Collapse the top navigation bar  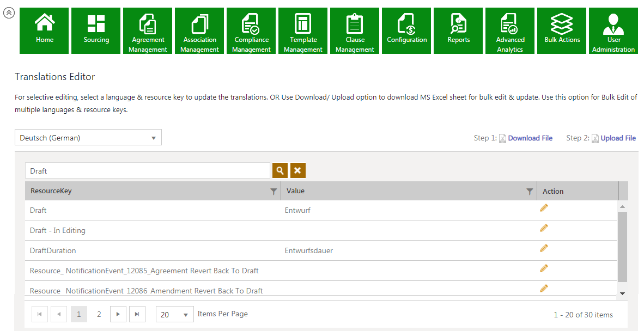click(9, 13)
